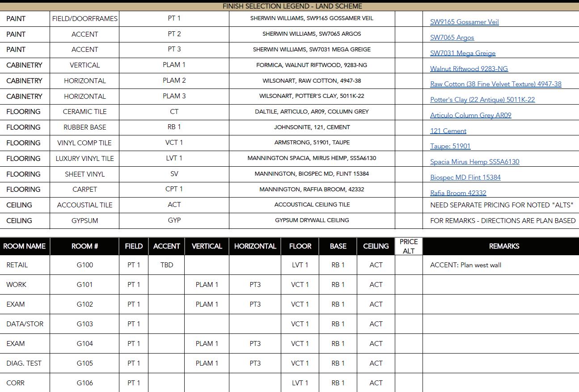Select room number G100
The height and width of the screenshot is (392, 579).
coord(85,265)
